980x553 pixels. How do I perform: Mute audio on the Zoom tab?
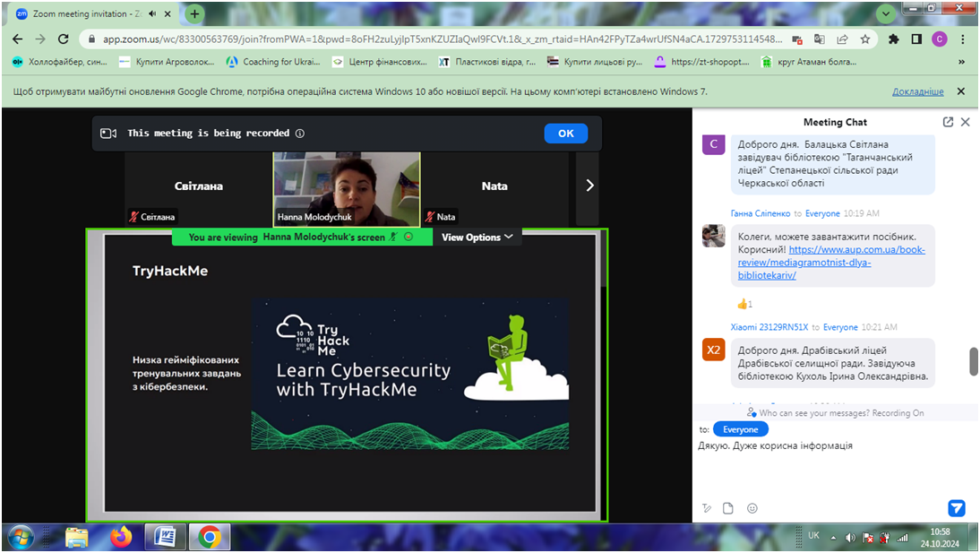click(x=152, y=13)
